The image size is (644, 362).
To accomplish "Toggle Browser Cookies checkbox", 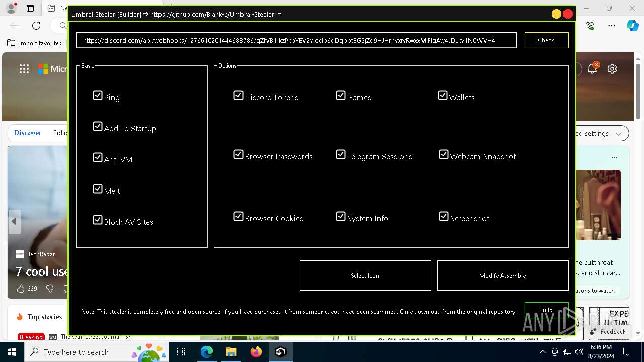I will click(x=238, y=216).
